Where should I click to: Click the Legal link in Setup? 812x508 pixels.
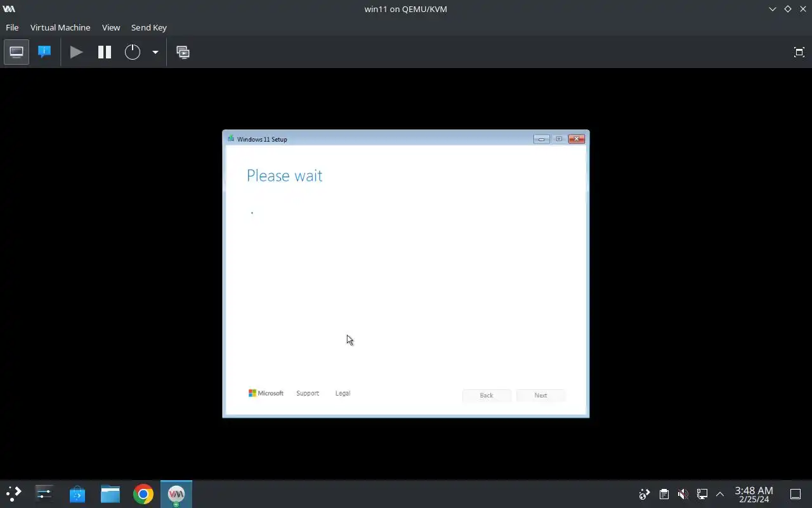[343, 393]
